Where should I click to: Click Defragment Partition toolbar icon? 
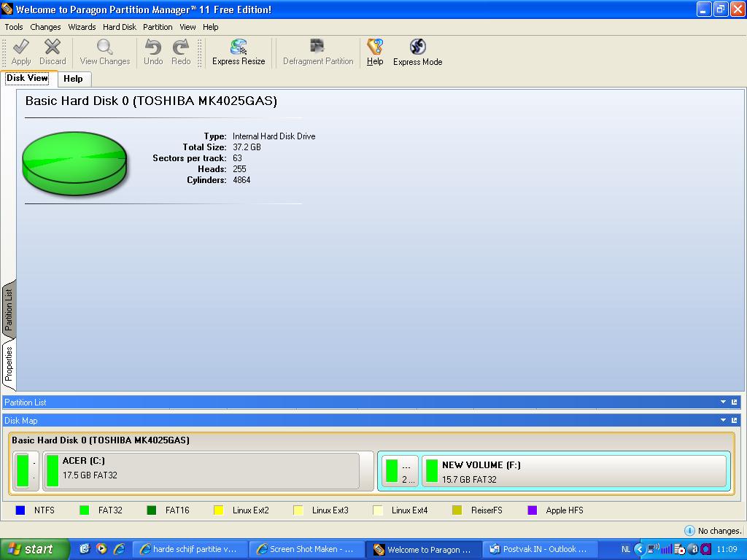[317, 47]
